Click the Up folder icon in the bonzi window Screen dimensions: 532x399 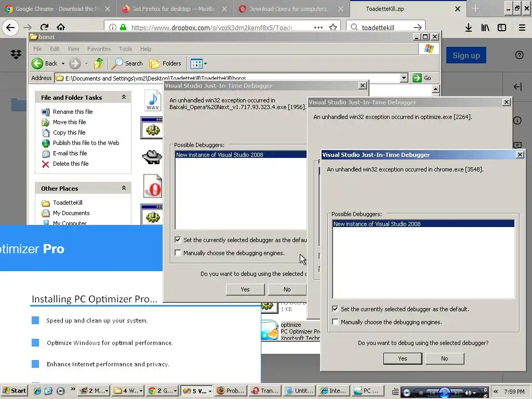[x=99, y=63]
